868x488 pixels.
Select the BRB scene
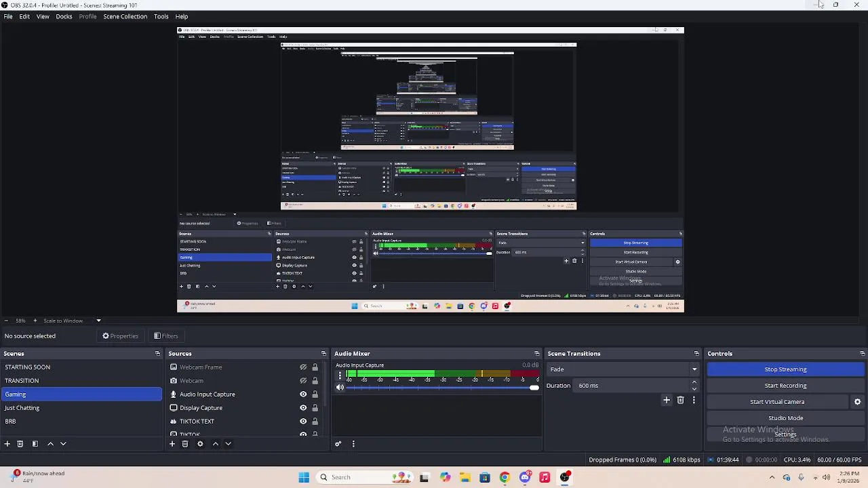[81, 422]
